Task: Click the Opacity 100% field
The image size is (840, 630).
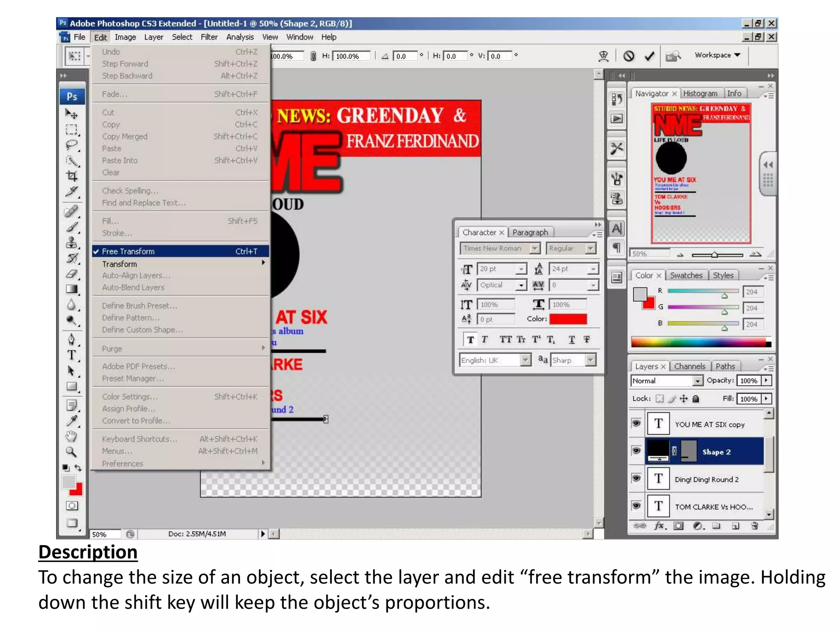Action: (x=749, y=381)
